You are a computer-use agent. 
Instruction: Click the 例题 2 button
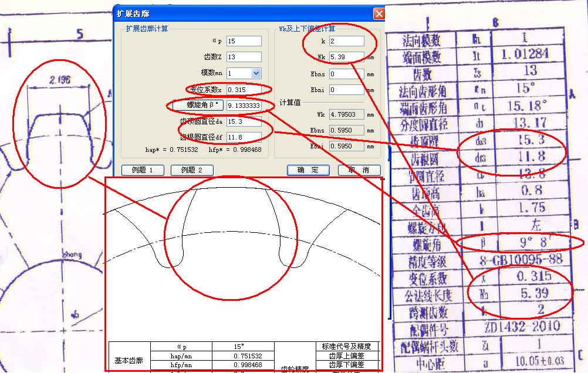(x=192, y=170)
